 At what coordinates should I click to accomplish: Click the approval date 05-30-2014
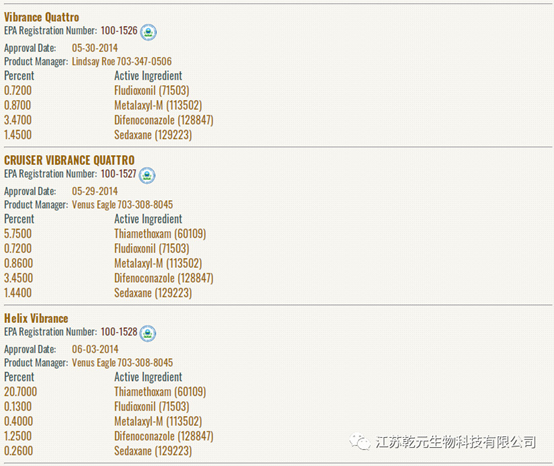[95, 48]
